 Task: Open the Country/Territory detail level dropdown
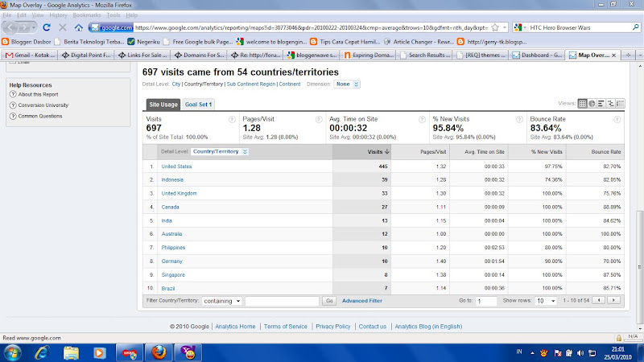[219, 152]
